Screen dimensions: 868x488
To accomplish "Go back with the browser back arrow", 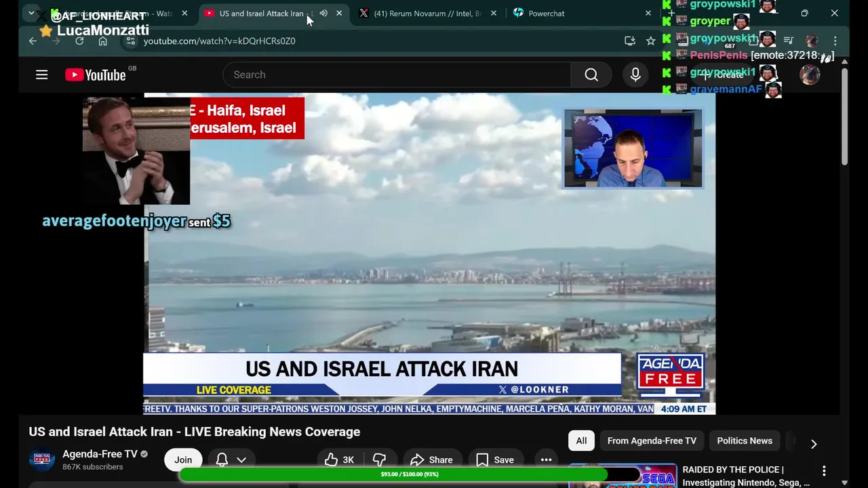I will (x=33, y=41).
